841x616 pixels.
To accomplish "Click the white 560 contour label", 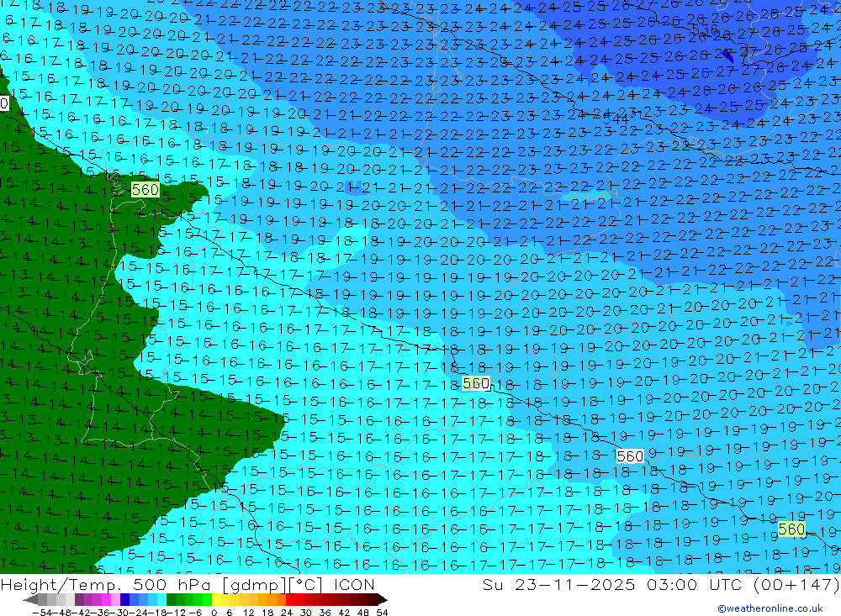I will [630, 456].
